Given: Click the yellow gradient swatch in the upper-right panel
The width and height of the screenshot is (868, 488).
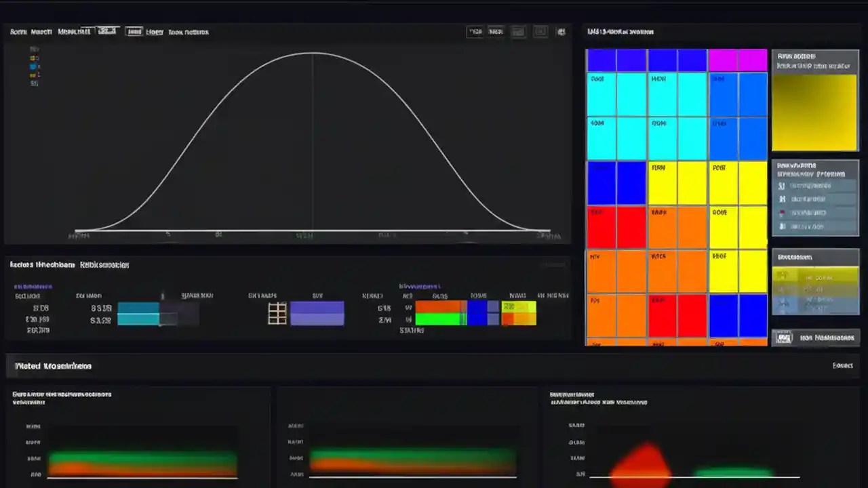Looking at the screenshot, I should [x=814, y=112].
